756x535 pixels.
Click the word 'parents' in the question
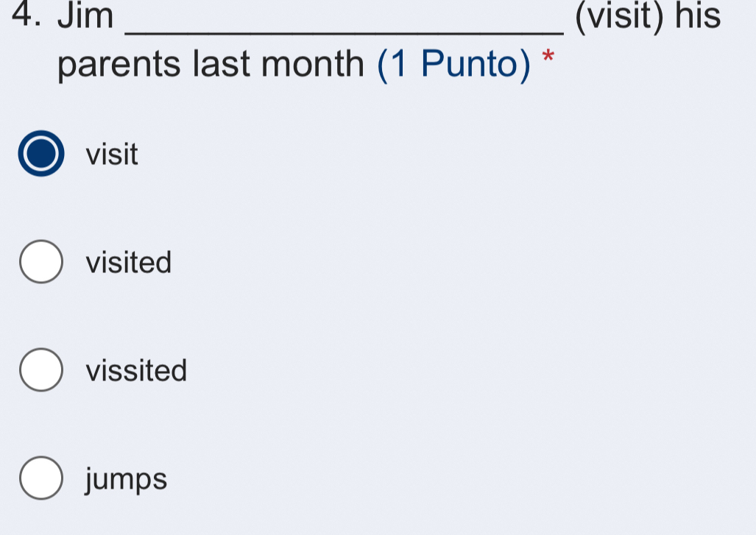(119, 65)
